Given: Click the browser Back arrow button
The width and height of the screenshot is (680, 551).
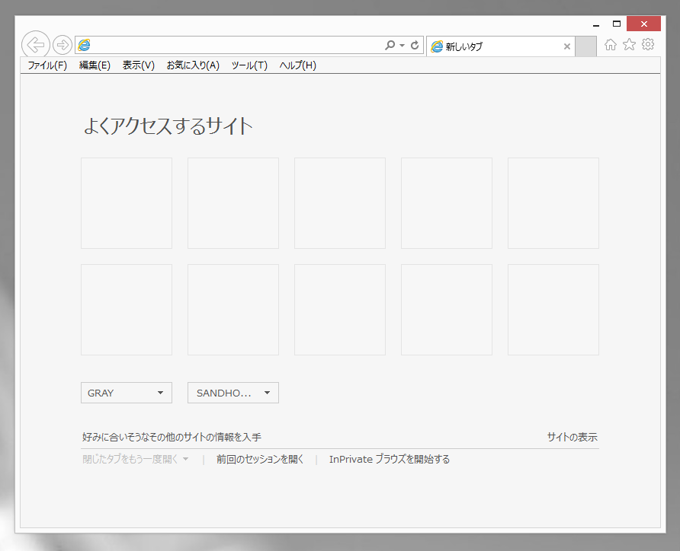Looking at the screenshot, I should click(36, 44).
